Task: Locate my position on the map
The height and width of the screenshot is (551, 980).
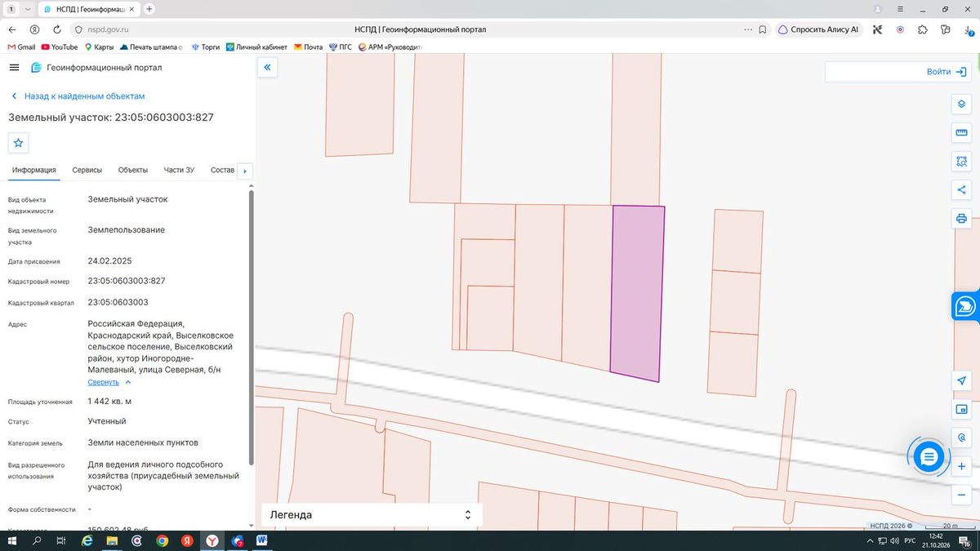Action: tap(961, 381)
